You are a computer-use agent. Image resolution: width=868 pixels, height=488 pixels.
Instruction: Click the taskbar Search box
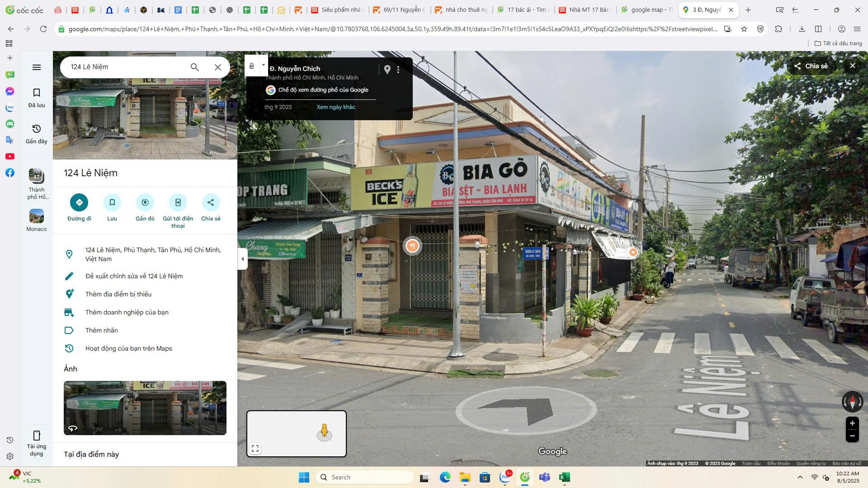coord(365,477)
